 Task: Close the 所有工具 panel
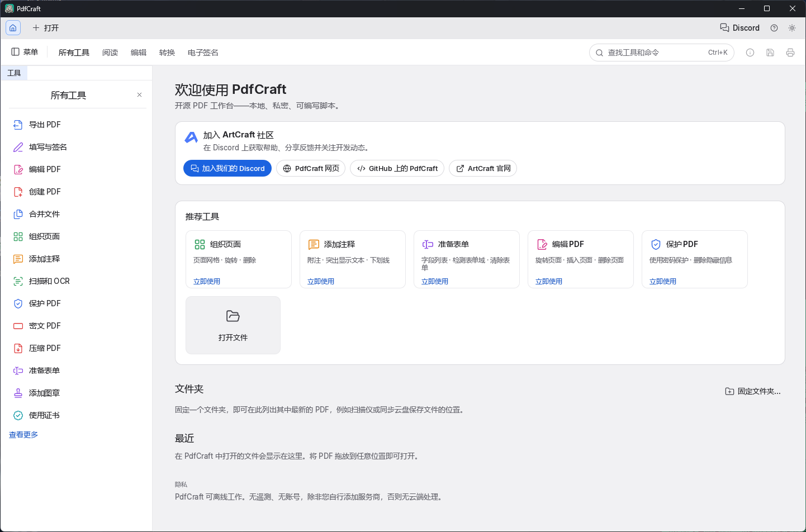pos(139,95)
